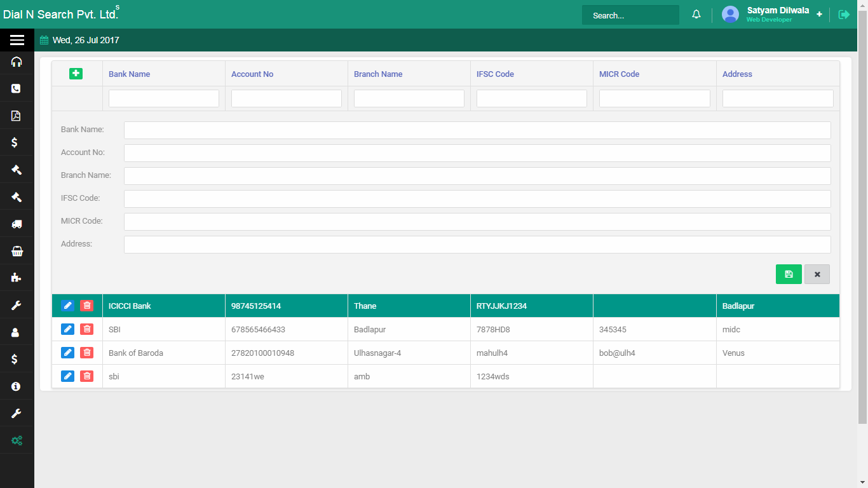Screen dimensions: 868x488
Task: Edit the Bank of Baroda row
Action: tap(67, 353)
